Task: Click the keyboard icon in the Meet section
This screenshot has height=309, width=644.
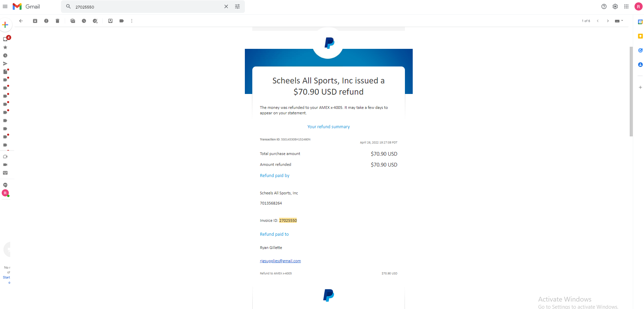Action: pyautogui.click(x=5, y=173)
